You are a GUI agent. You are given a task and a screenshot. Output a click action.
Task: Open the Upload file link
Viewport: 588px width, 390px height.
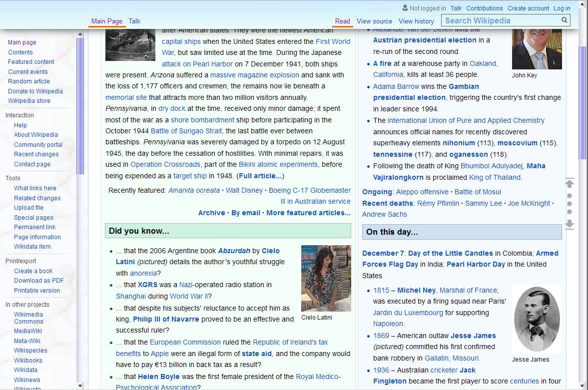[28, 207]
